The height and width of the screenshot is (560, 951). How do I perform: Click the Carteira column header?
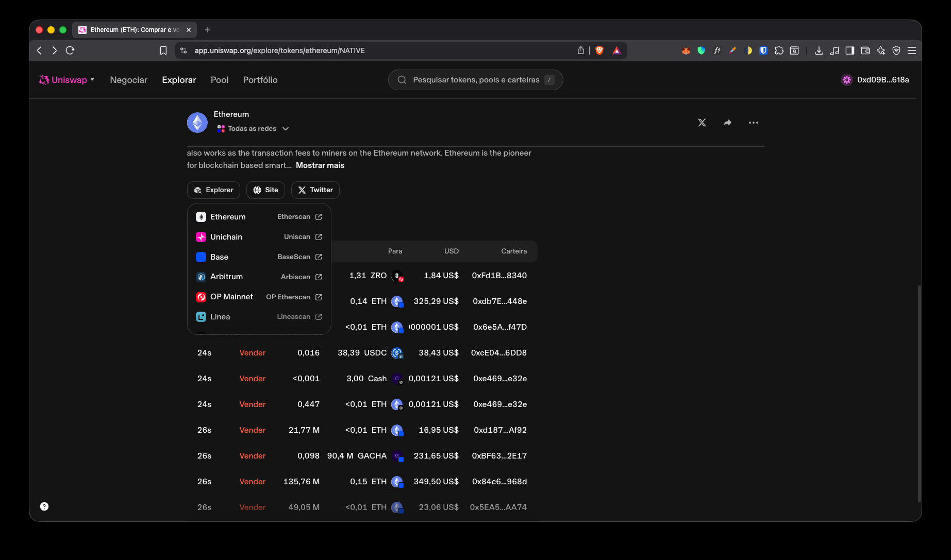click(514, 251)
